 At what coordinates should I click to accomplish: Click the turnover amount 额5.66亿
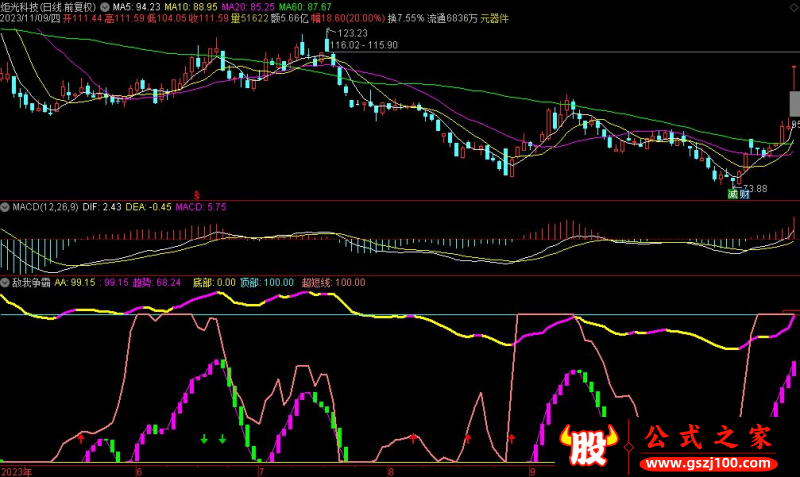click(x=290, y=19)
